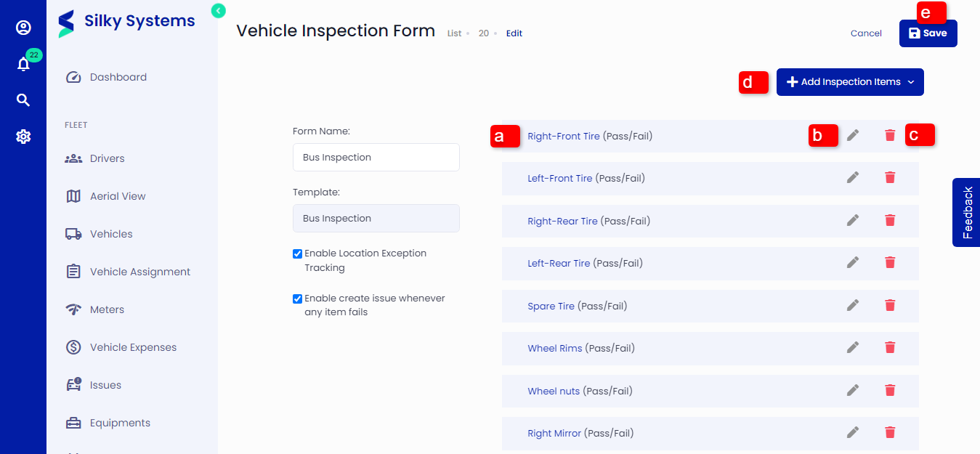Collapse the sidebar using green arrow

pyautogui.click(x=219, y=10)
